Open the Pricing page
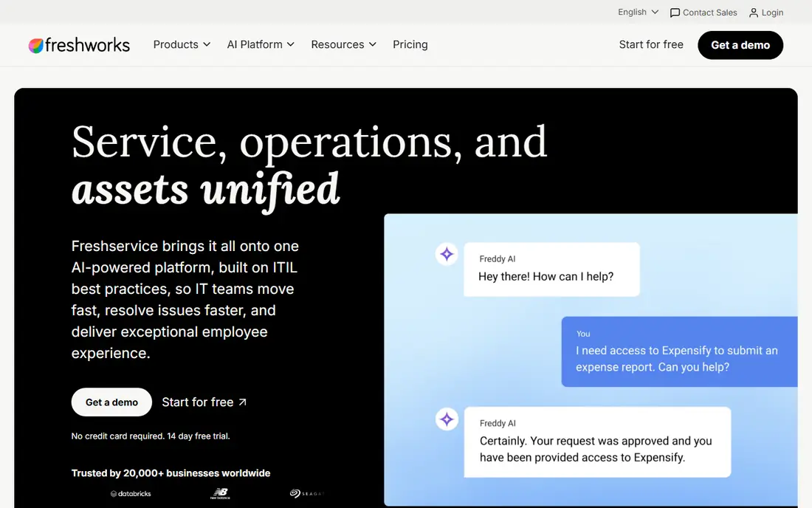812x508 pixels. point(410,44)
